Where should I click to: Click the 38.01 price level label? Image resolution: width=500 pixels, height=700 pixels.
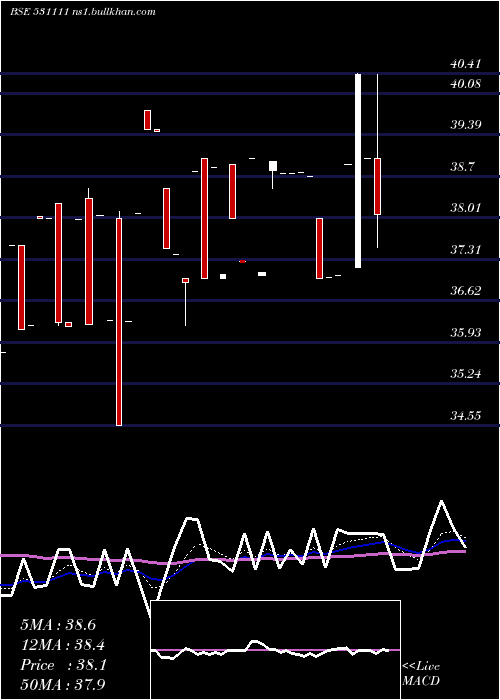pos(466,208)
